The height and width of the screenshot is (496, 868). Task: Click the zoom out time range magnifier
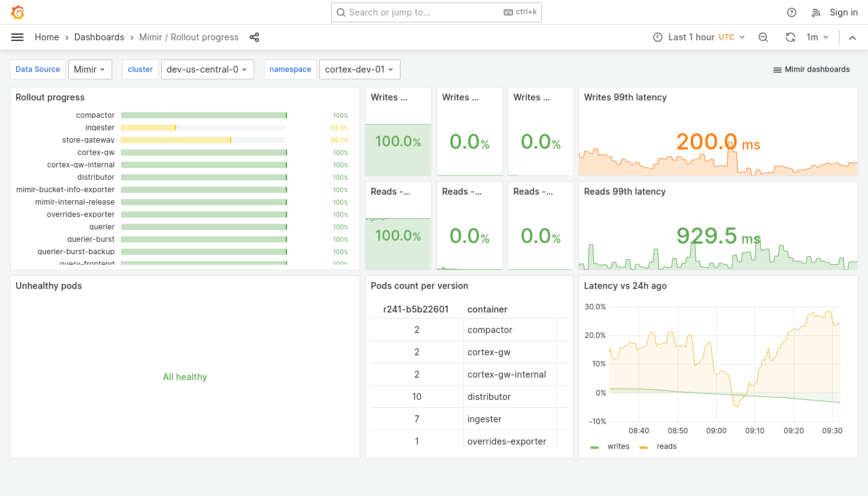(x=763, y=37)
